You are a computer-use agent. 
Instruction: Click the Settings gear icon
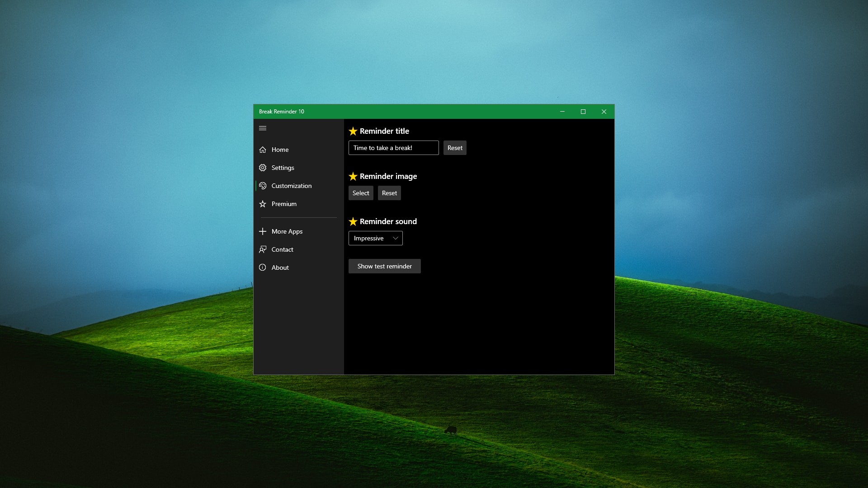point(263,168)
